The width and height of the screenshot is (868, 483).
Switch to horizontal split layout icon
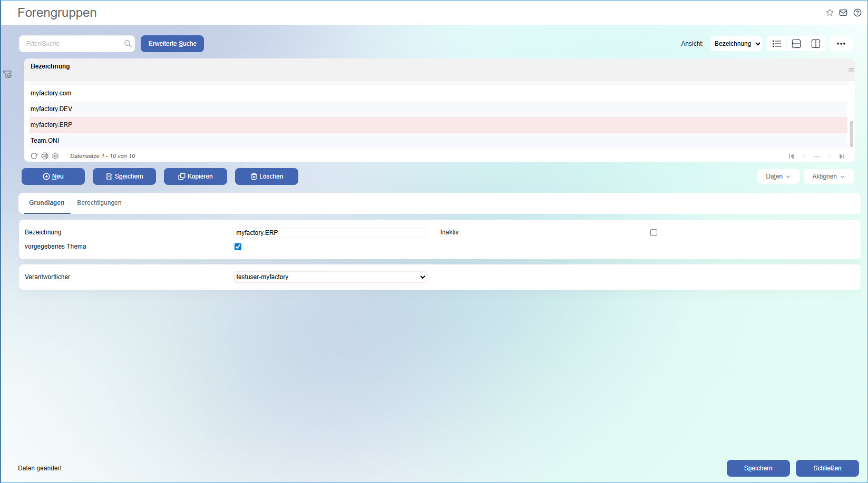tap(796, 44)
